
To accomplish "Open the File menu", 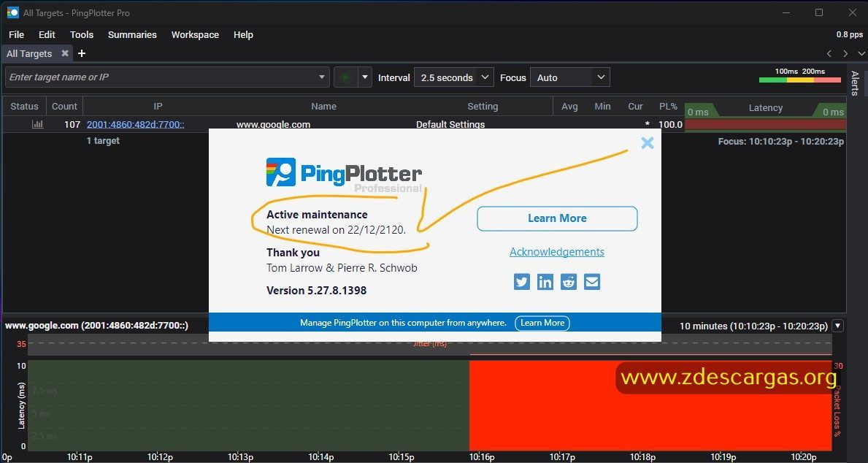I will pos(17,34).
